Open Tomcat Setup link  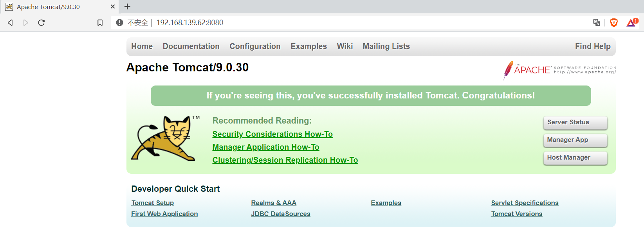coord(153,203)
